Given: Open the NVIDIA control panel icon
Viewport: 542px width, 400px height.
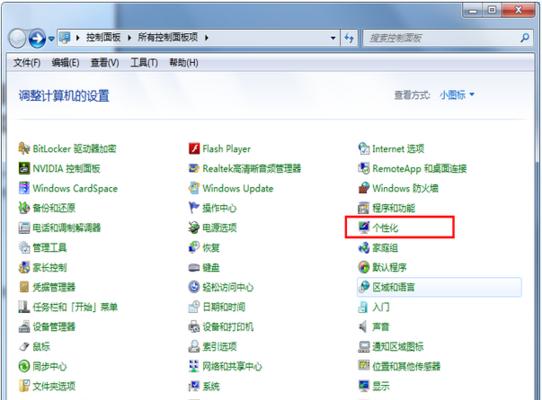Looking at the screenshot, I should point(24,168).
